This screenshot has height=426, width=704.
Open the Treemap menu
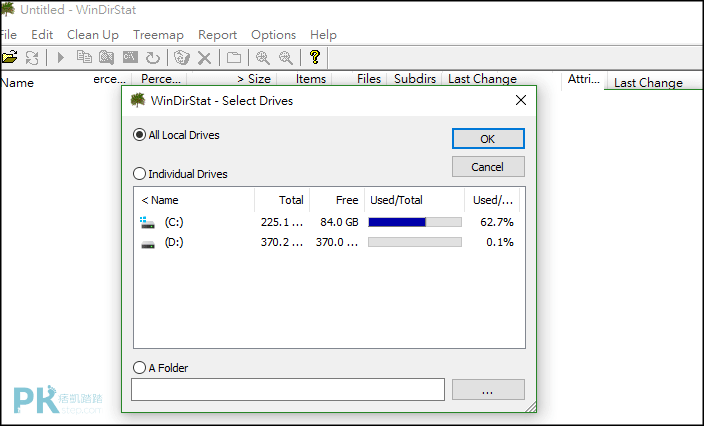click(x=158, y=35)
